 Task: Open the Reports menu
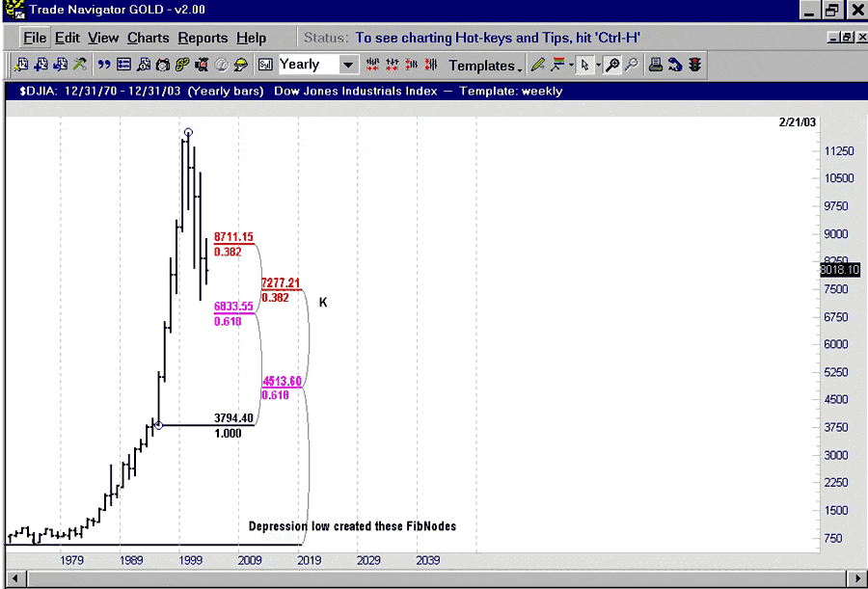click(x=203, y=38)
